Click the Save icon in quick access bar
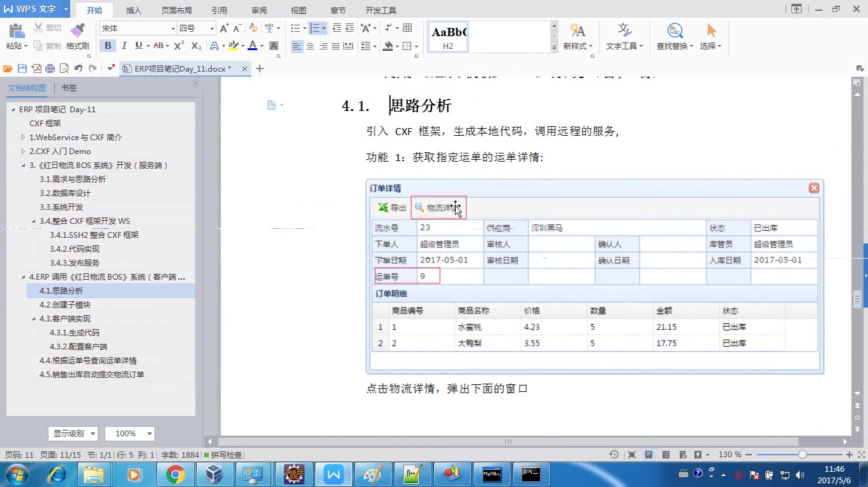 tap(23, 68)
